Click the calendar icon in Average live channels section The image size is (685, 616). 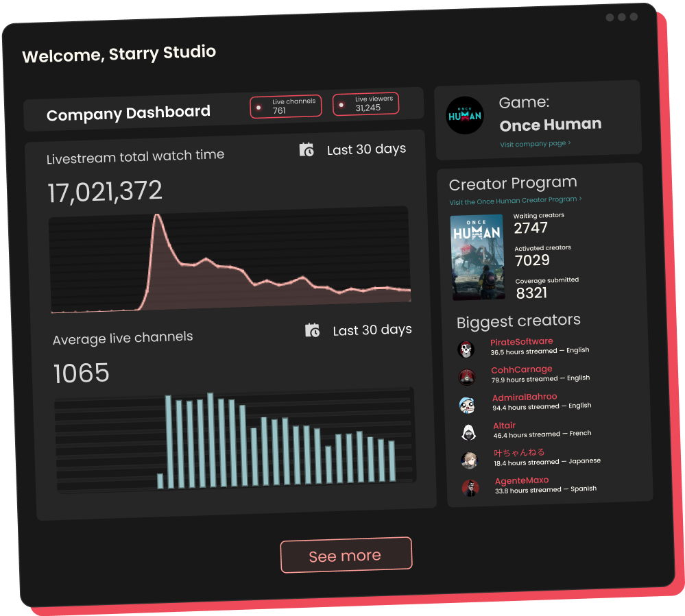click(312, 330)
